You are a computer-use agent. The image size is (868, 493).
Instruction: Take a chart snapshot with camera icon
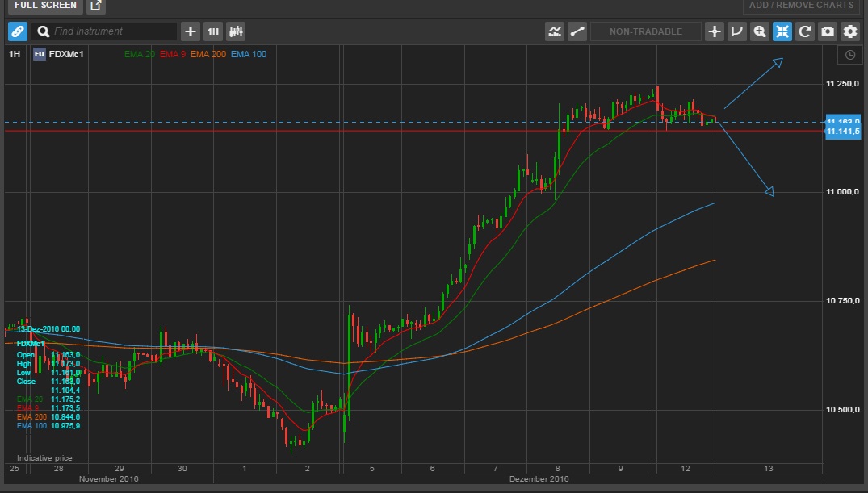(x=828, y=31)
